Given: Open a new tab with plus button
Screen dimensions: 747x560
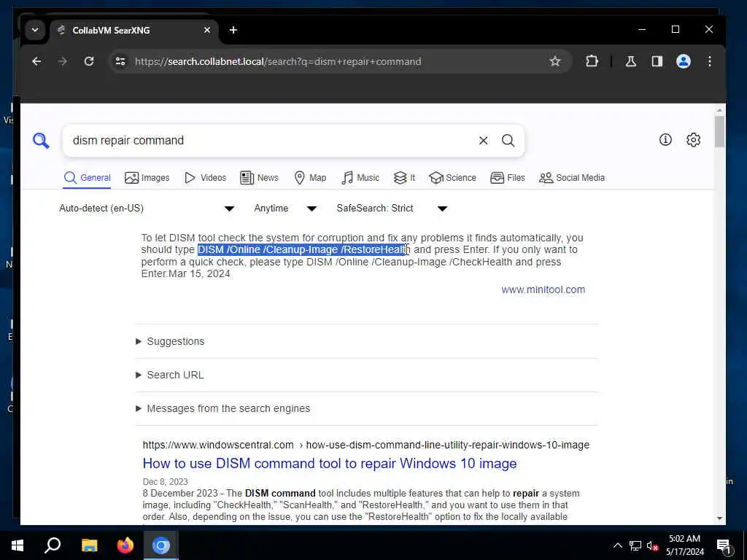Looking at the screenshot, I should (x=233, y=30).
